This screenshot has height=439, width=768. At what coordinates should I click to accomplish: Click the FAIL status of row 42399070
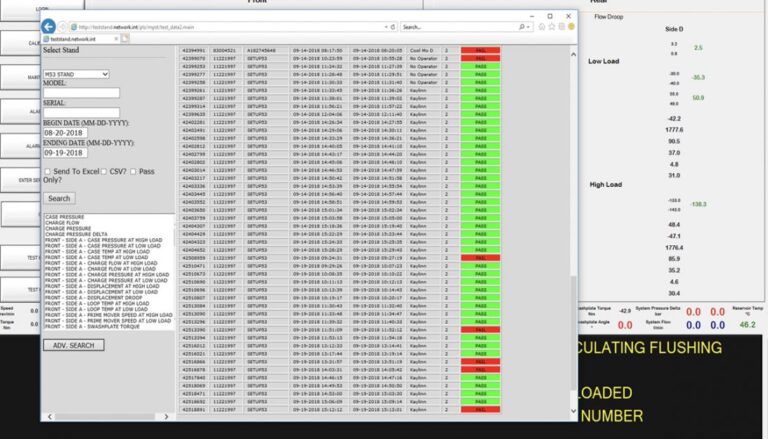(480, 58)
